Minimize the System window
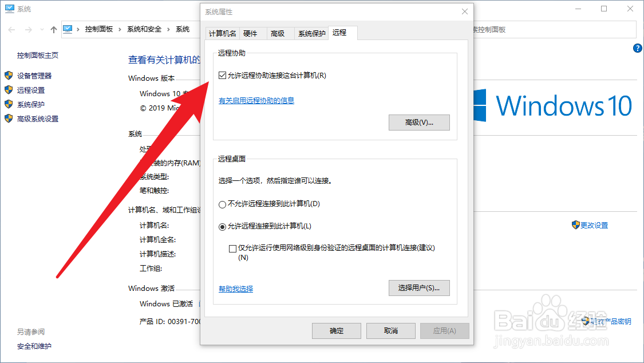Viewport: 644px width, 363px height. click(578, 9)
